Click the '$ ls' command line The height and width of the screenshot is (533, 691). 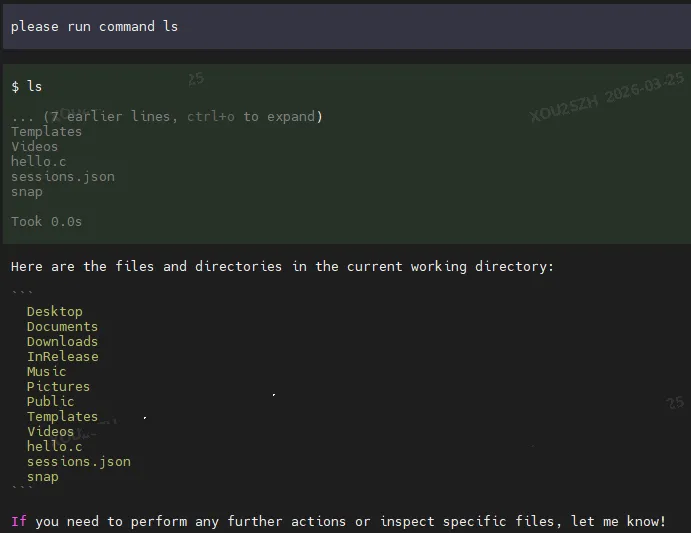(x=26, y=86)
